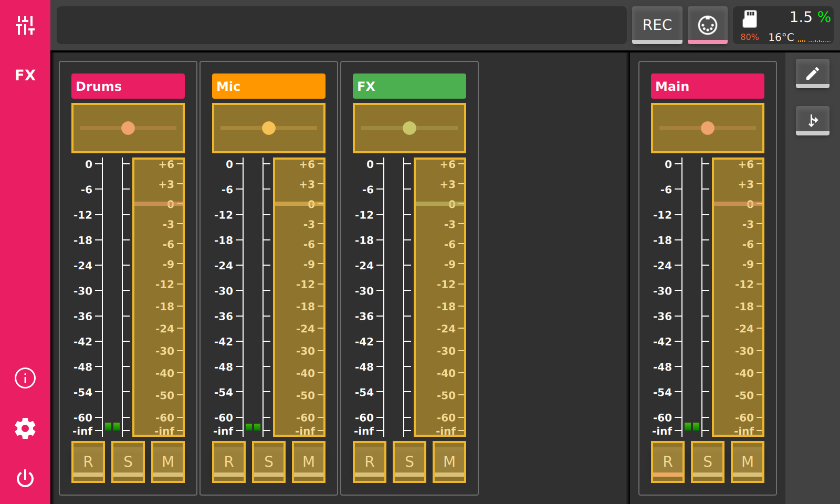Click the Main fader 0 dB handle
The height and width of the screenshot is (504, 840).
pos(738,204)
